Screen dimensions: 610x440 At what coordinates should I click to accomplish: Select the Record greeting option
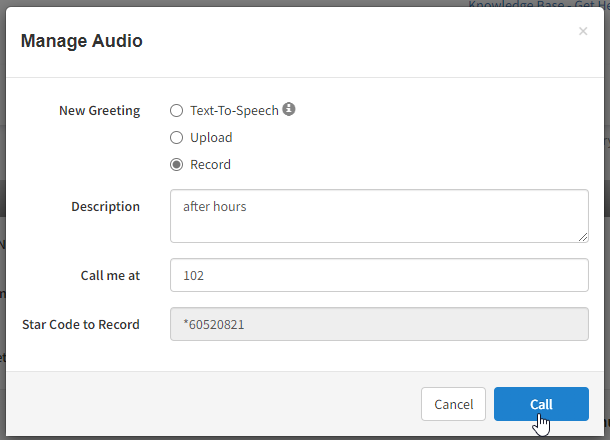coord(177,165)
